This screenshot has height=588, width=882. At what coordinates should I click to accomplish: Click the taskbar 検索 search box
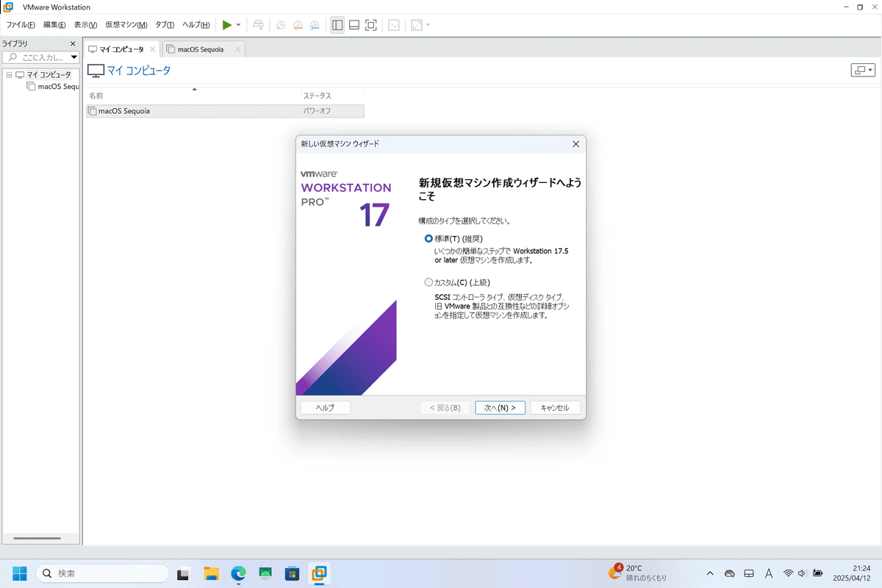pos(103,573)
